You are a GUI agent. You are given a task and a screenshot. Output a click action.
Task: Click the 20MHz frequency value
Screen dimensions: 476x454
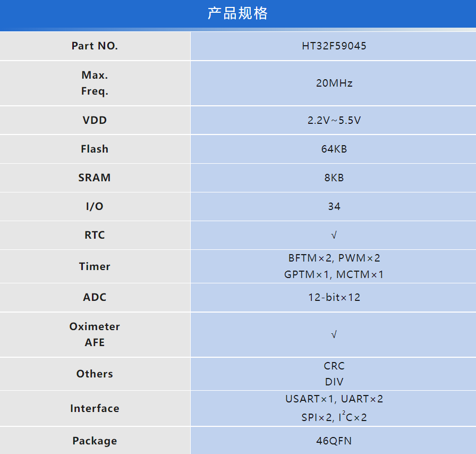(334, 83)
